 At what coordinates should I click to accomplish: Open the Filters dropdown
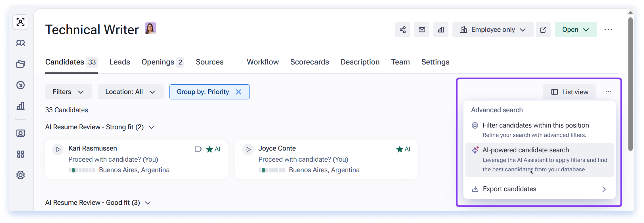(68, 92)
